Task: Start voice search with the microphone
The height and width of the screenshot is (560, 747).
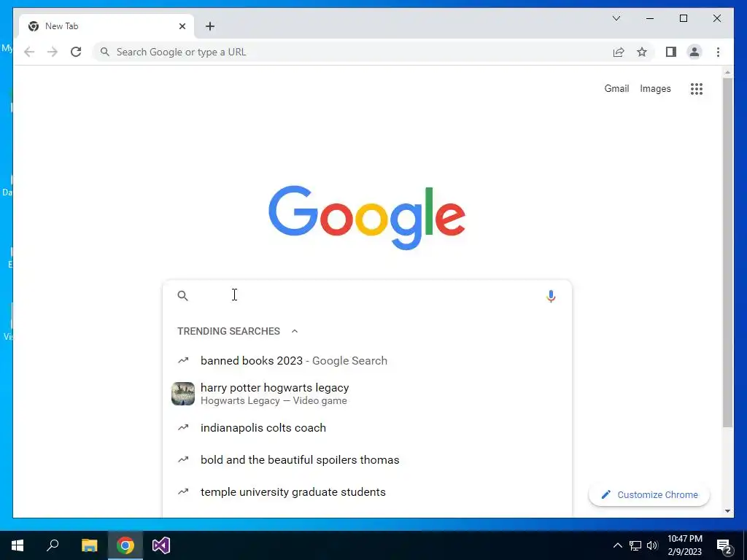Action: point(551,296)
